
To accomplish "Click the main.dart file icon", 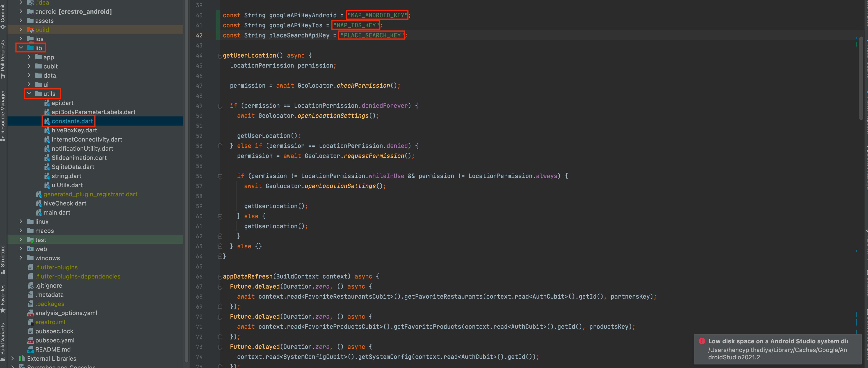I will coord(39,213).
